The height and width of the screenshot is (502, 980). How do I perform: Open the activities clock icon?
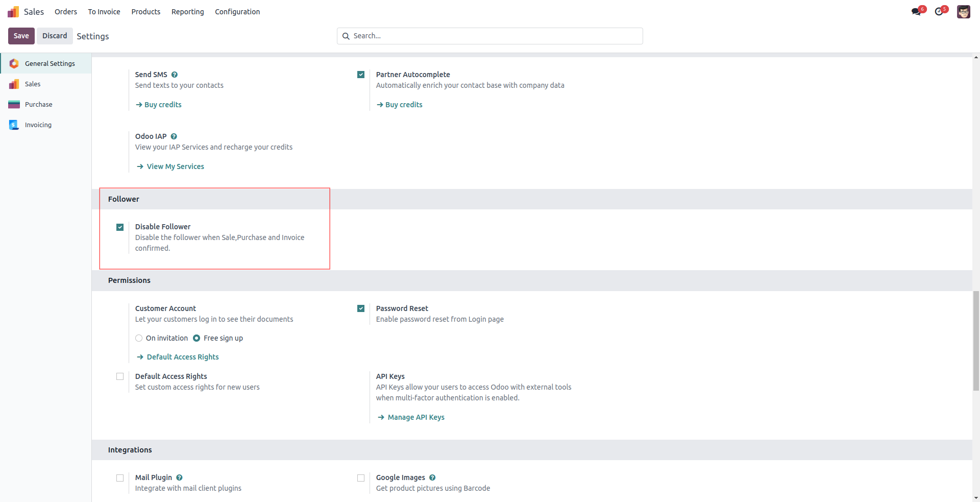point(939,12)
